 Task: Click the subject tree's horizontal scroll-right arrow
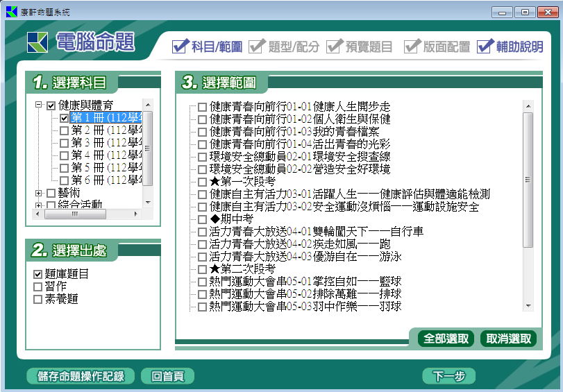[137, 213]
